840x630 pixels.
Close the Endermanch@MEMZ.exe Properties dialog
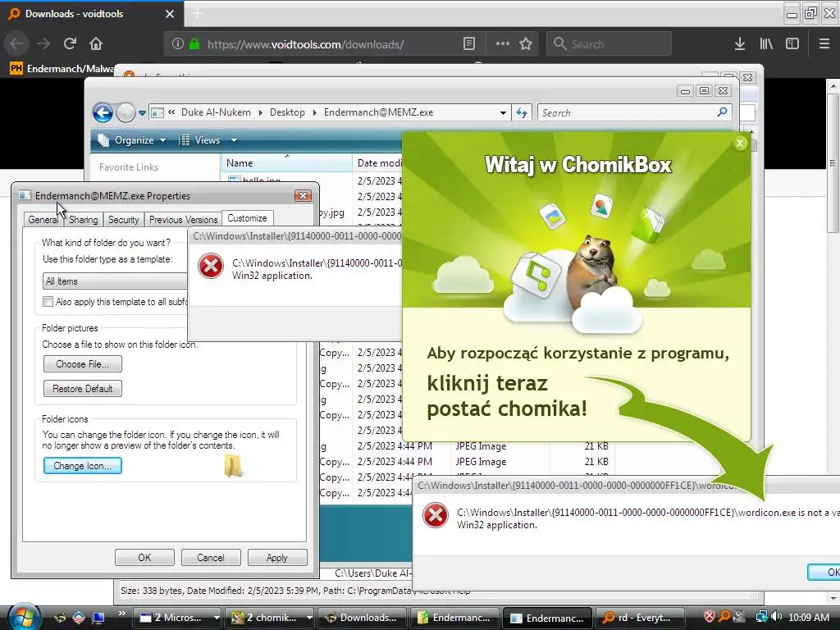[303, 195]
